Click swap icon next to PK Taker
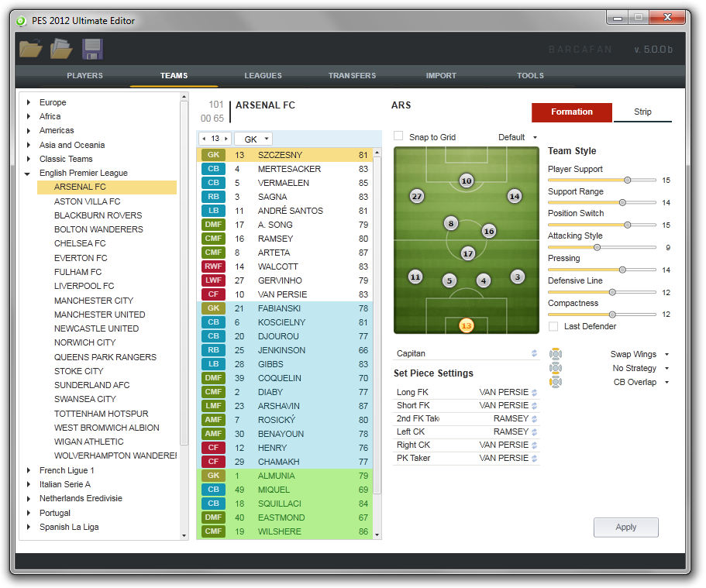Viewport: 706px width, 588px height. point(534,459)
